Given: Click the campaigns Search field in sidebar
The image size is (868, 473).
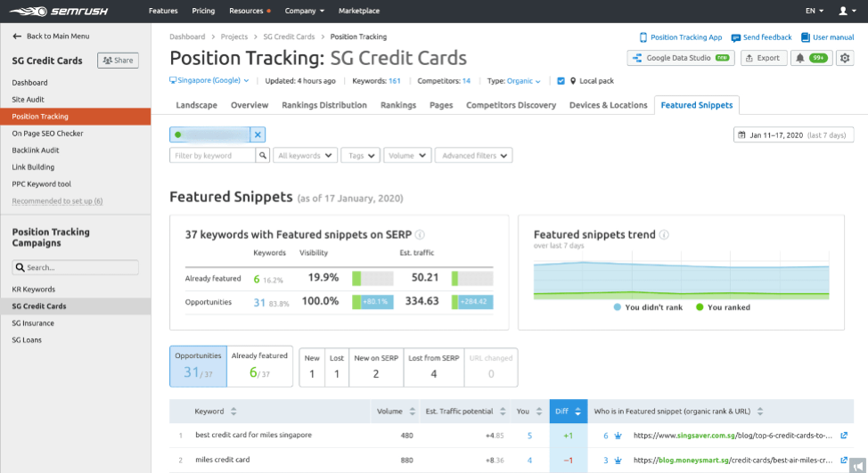Looking at the screenshot, I should tap(75, 267).
